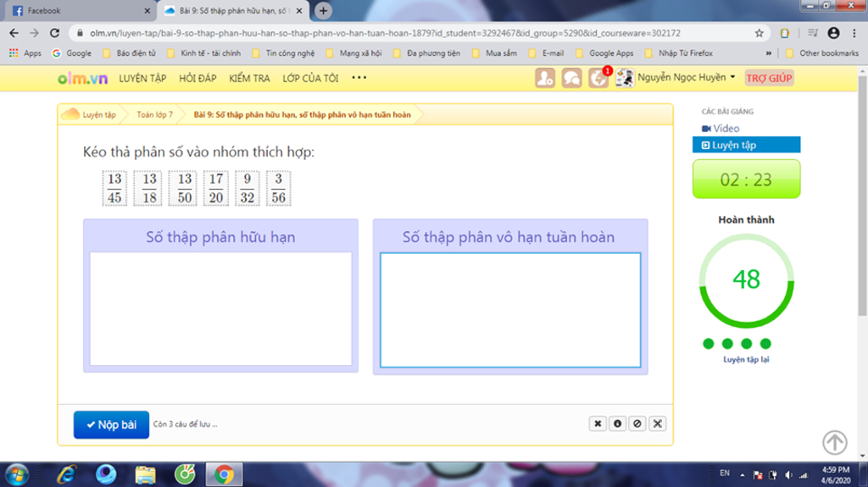Screen dimensions: 868x487
Task: Open the LUYỆN TẬP menu
Action: coord(142,79)
